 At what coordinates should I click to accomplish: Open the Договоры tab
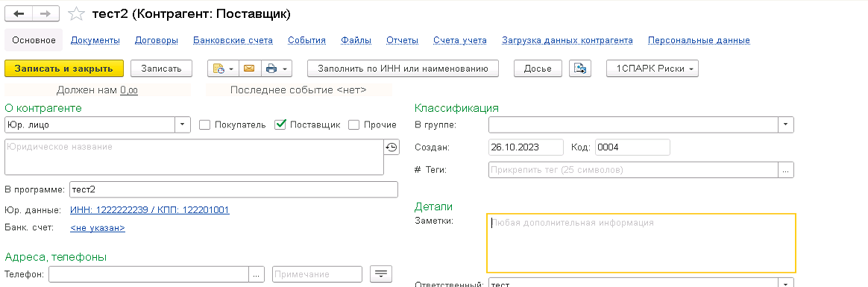coord(156,40)
